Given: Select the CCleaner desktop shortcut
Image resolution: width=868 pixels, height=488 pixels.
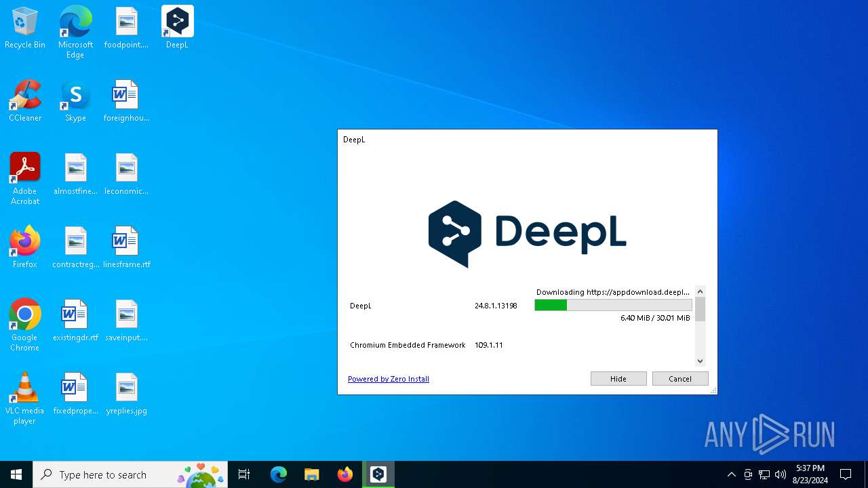Looking at the screenshot, I should click(x=25, y=101).
